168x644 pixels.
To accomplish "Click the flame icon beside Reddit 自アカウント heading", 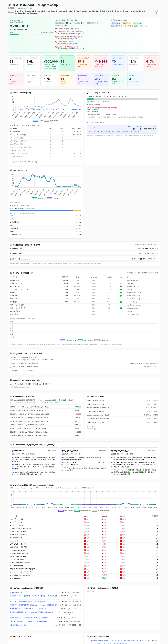I will tap(11, 636).
